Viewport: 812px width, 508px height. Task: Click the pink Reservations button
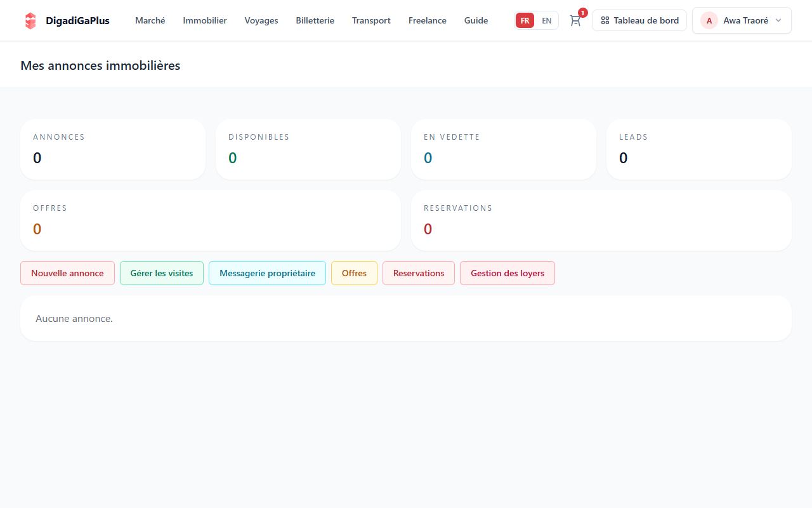tap(419, 273)
